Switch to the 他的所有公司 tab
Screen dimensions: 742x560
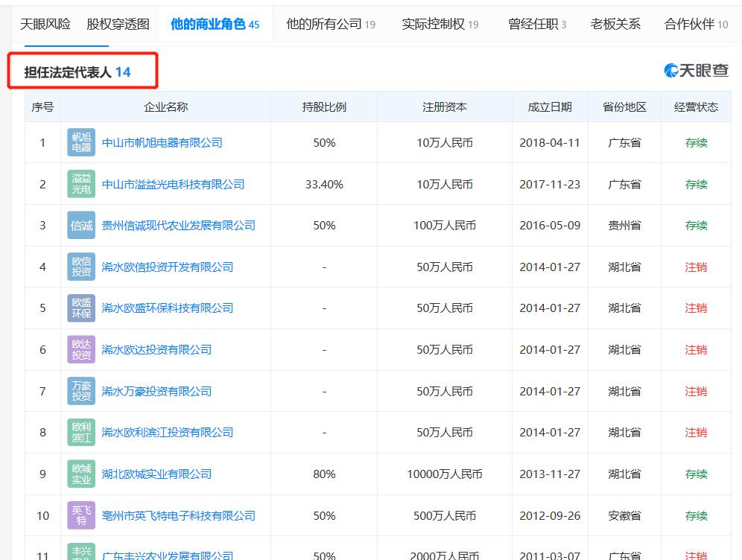[x=324, y=24]
